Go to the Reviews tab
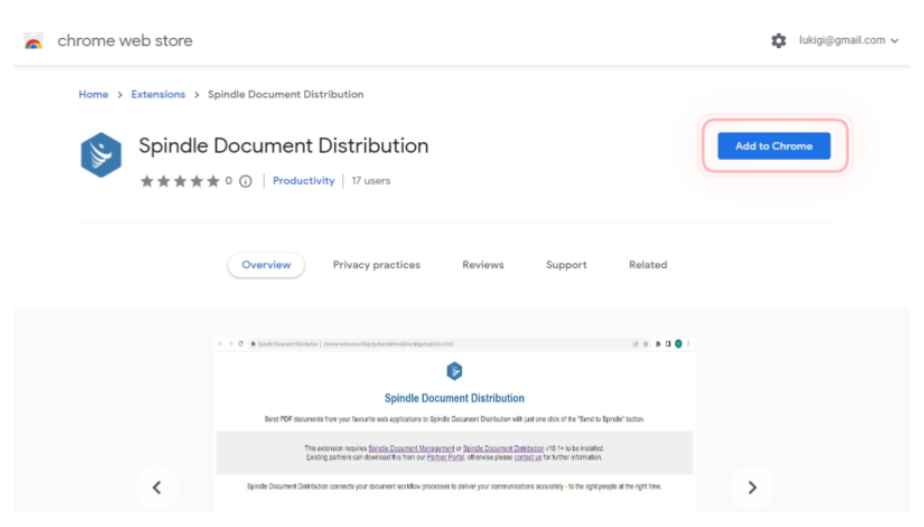The image size is (924, 527). point(483,265)
